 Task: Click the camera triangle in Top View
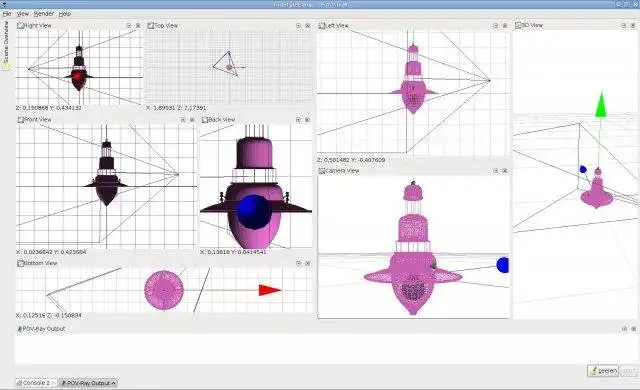[x=226, y=64]
